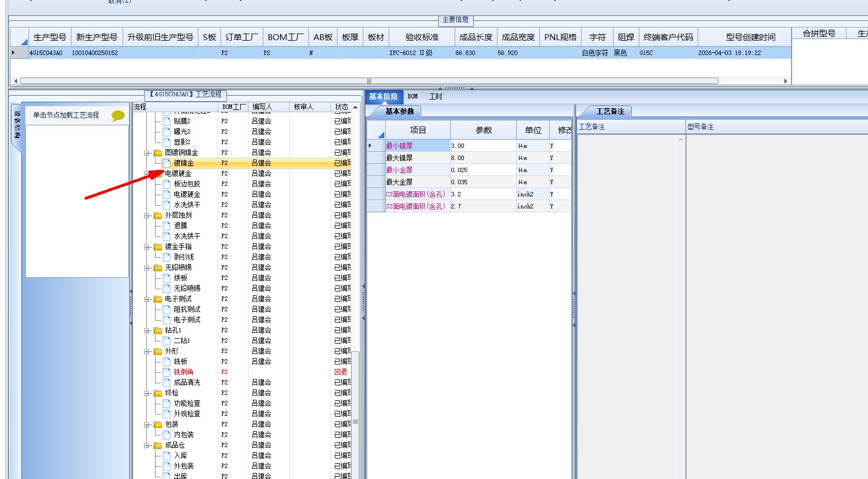The image size is (868, 479).
Task: Click the document icon beside 退膜
Action: coord(167,225)
